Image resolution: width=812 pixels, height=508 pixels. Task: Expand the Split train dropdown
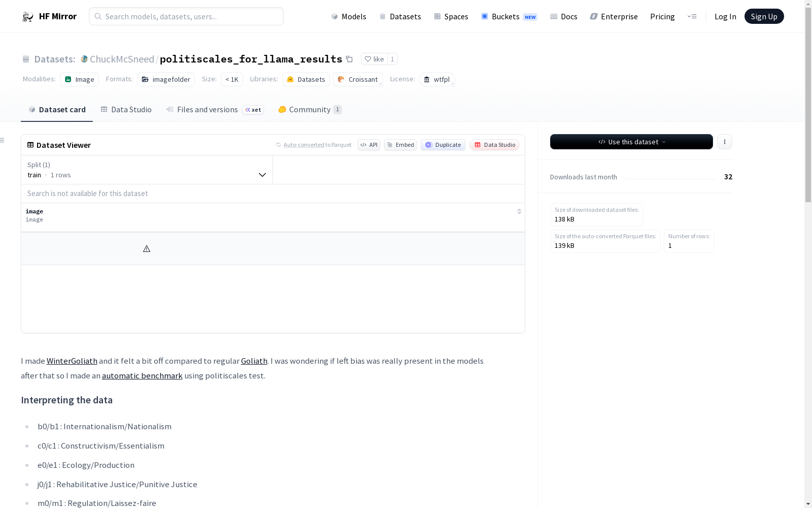pyautogui.click(x=147, y=170)
